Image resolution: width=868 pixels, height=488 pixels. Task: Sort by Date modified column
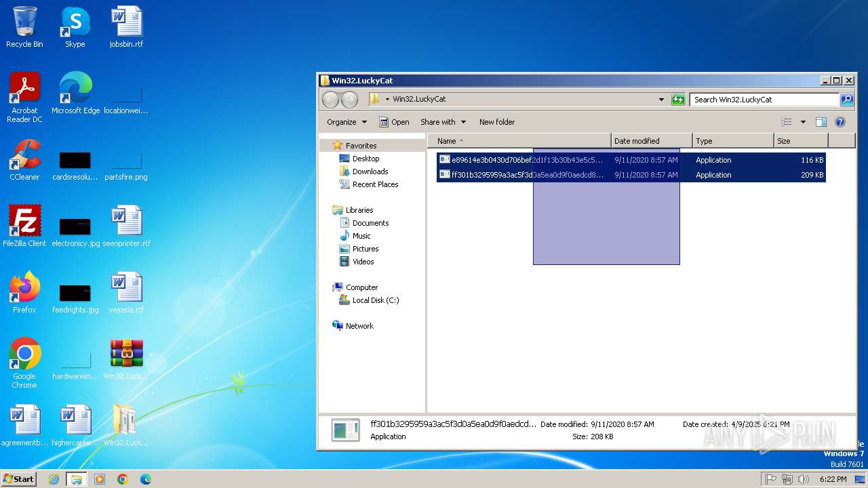pyautogui.click(x=652, y=141)
